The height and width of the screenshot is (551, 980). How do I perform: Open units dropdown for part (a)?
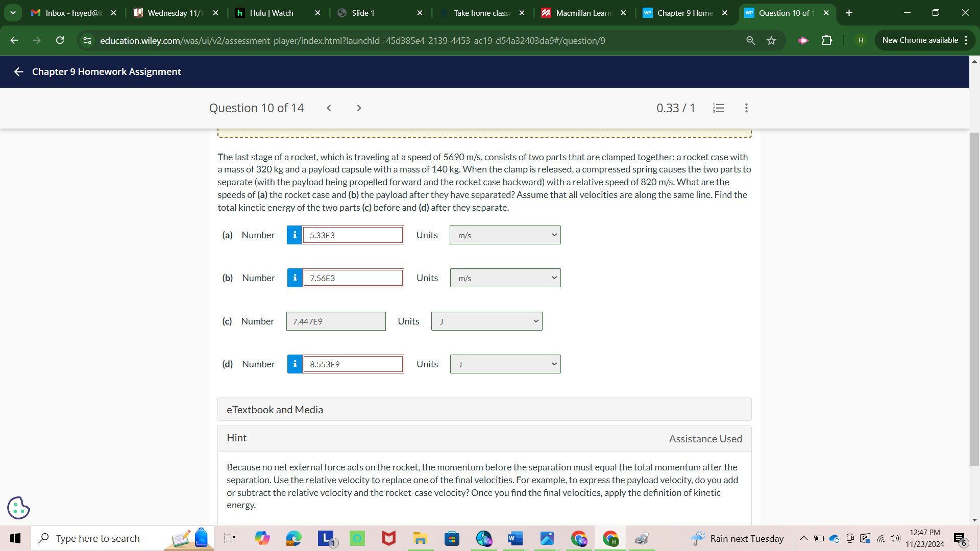point(505,235)
